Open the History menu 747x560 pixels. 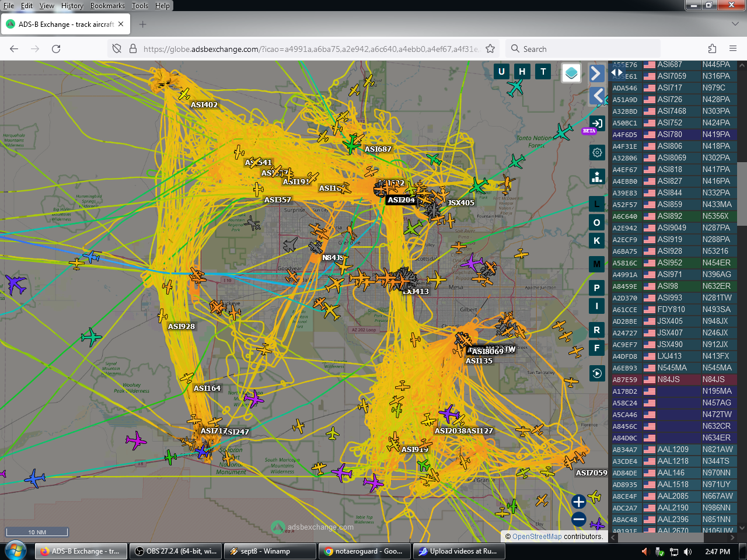(x=72, y=6)
